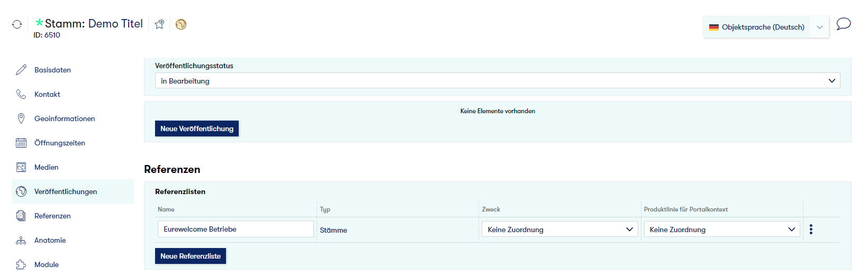868x275 pixels.
Task: Click the Neue Veröffentlichung button
Action: [197, 129]
